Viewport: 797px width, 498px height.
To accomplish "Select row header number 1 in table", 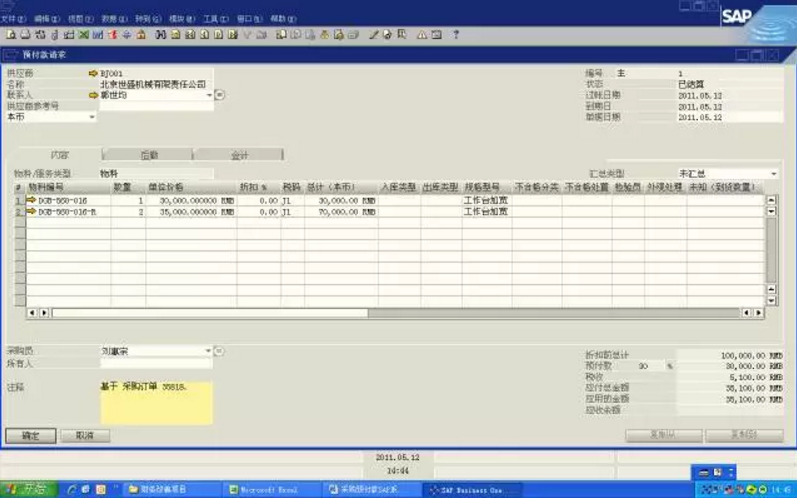I will click(x=20, y=200).
